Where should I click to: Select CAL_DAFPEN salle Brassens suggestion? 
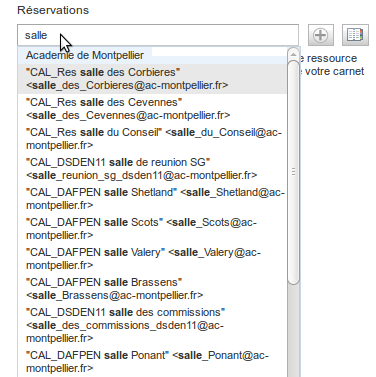pyautogui.click(x=152, y=289)
